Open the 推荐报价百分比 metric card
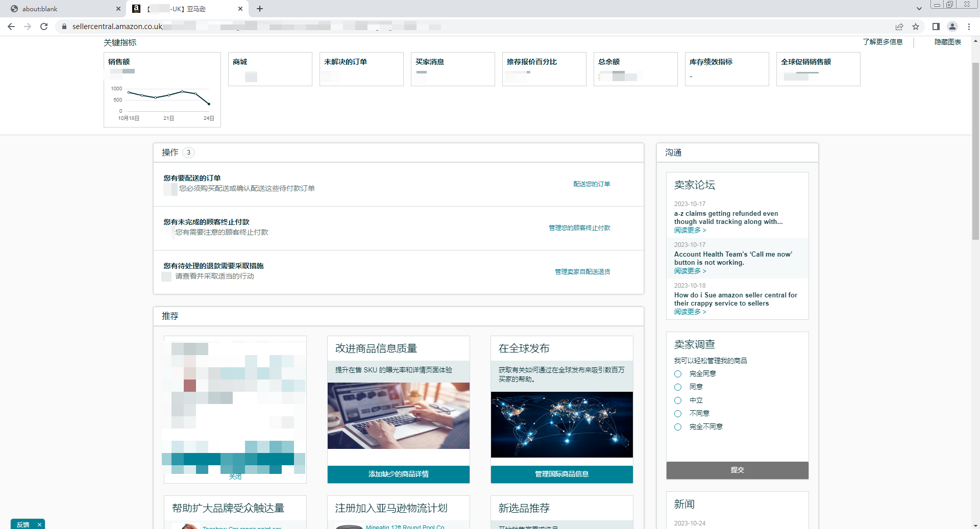The height and width of the screenshot is (529, 980). 544,69
